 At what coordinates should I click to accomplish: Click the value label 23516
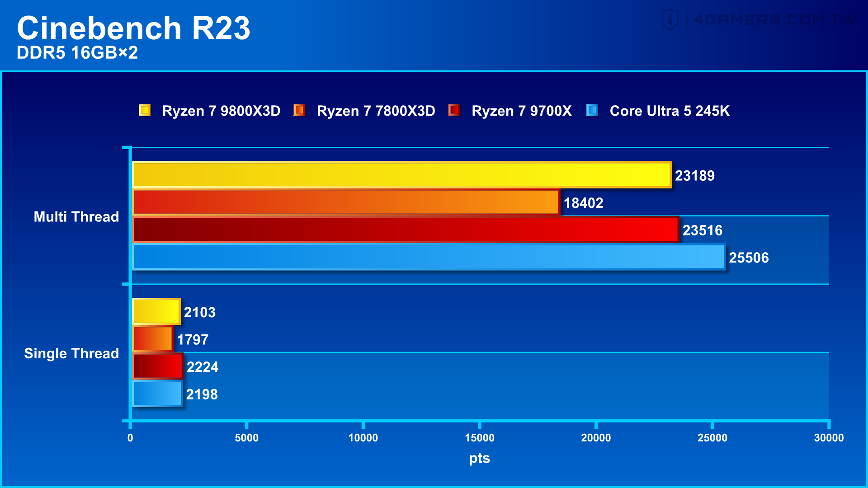point(703,230)
